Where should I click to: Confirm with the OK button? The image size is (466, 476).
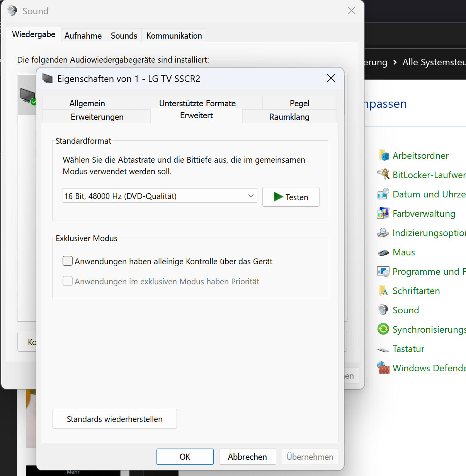[x=185, y=457]
